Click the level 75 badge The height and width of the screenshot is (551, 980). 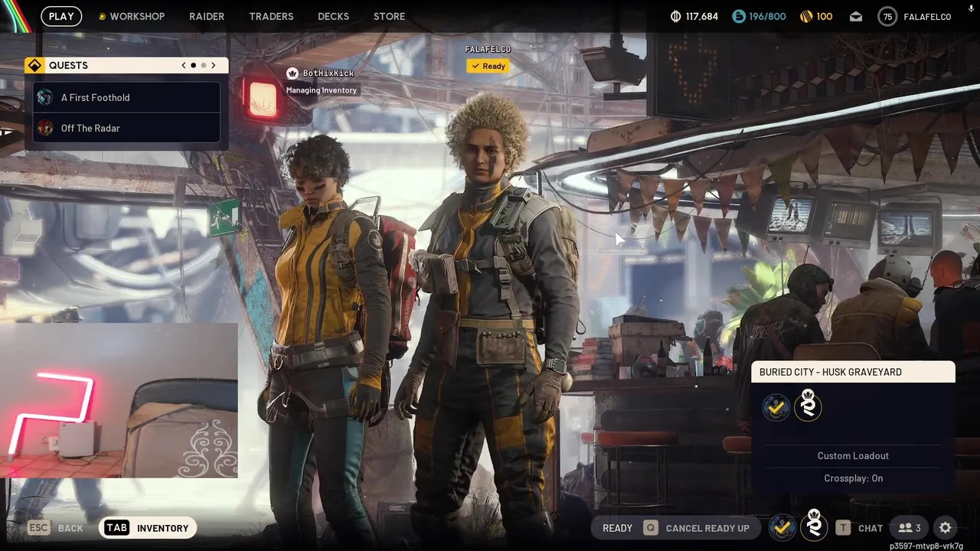tap(887, 16)
